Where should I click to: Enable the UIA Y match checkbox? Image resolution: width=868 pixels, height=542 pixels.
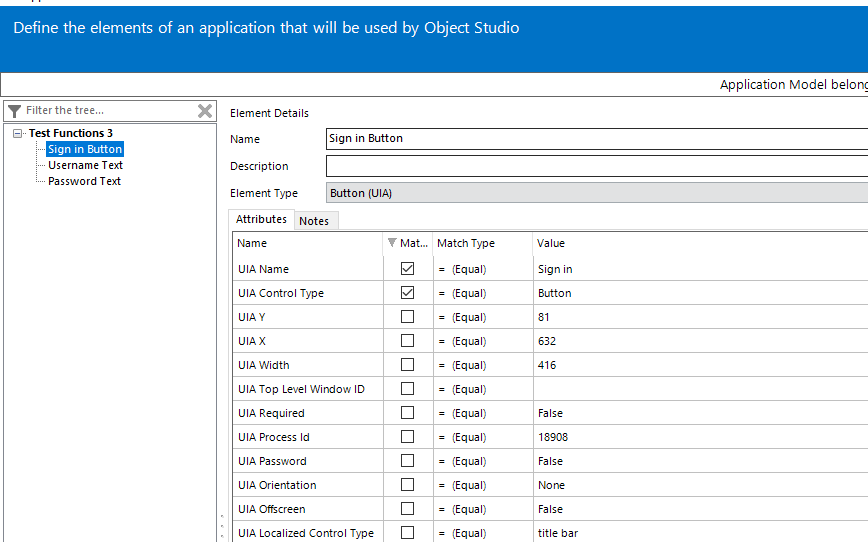click(x=407, y=317)
